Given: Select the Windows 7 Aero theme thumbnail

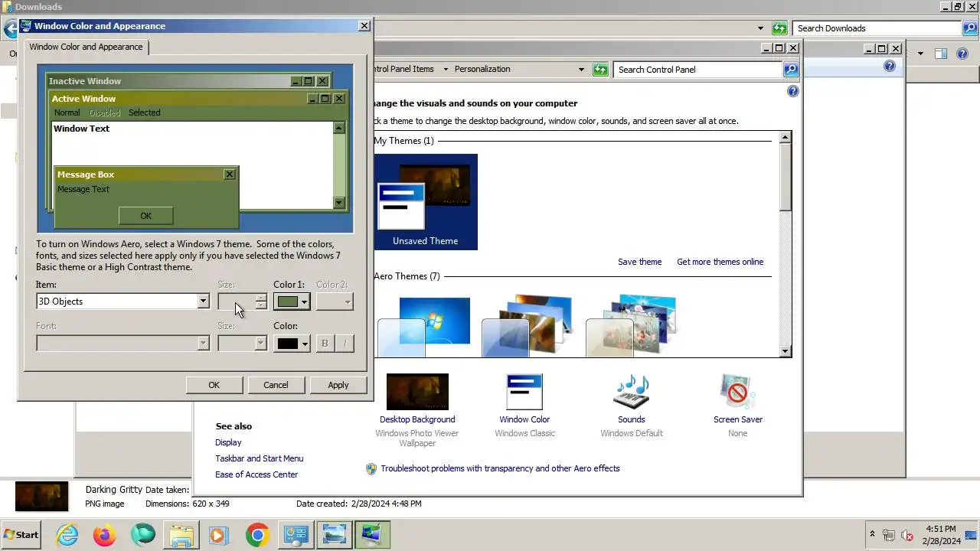Looking at the screenshot, I should click(x=426, y=327).
